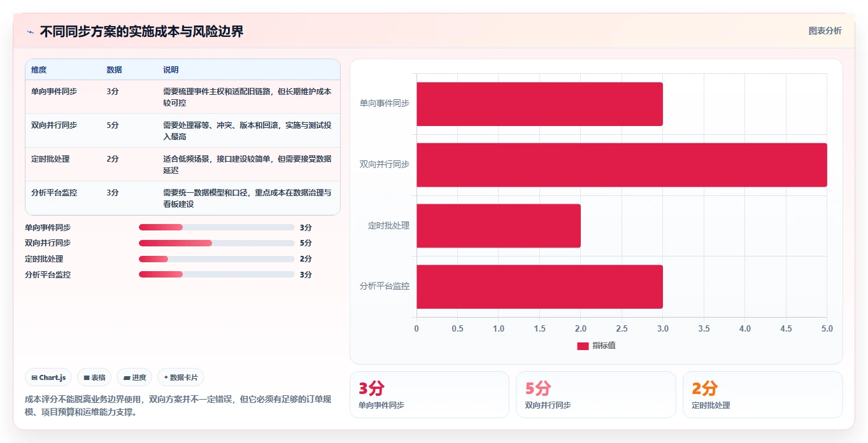
Task: Select the 定时批处理 table row cell
Action: [50, 159]
